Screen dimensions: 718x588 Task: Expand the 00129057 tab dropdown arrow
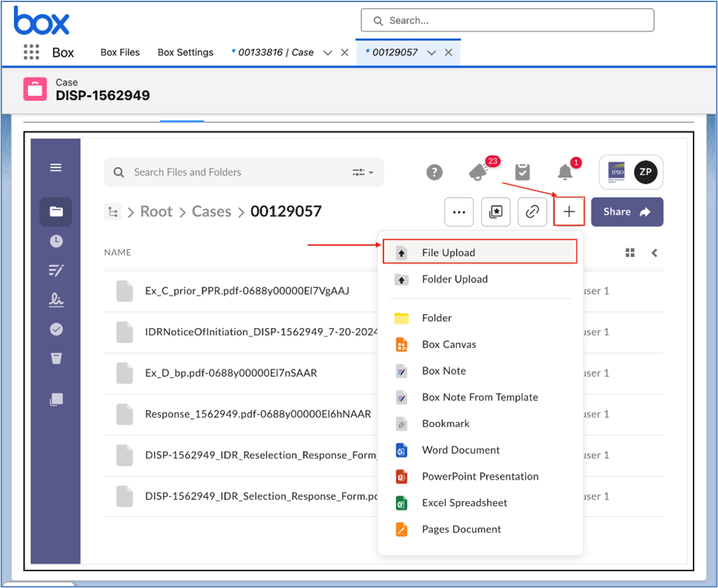pos(431,52)
